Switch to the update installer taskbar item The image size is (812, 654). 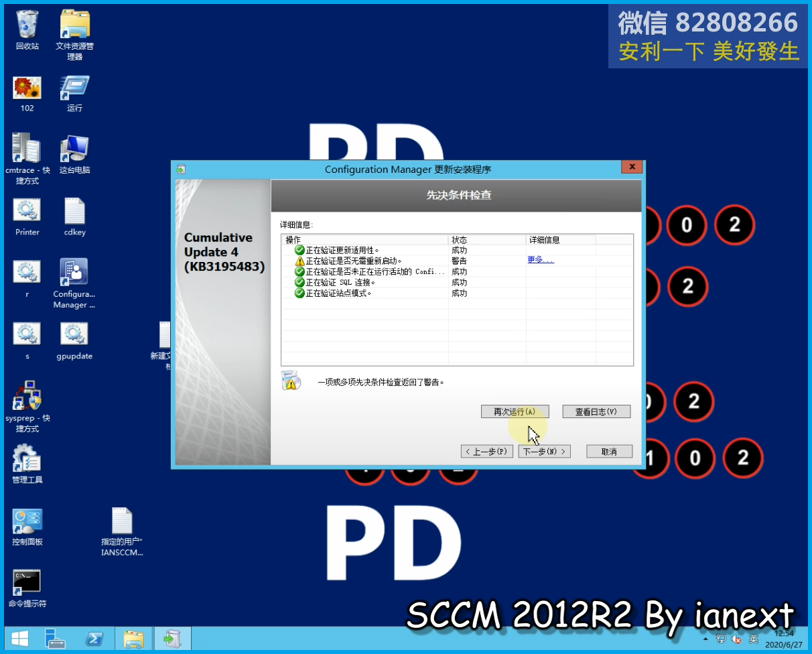tap(172, 639)
